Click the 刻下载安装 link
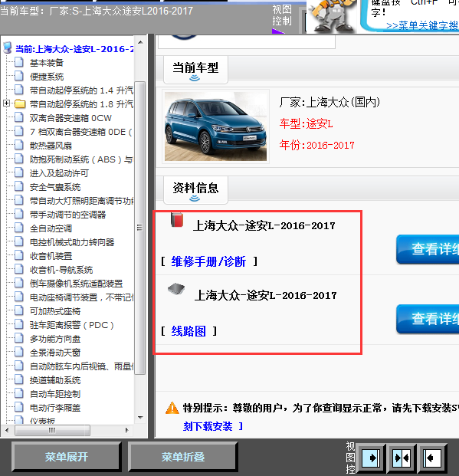Screen dimensions: 459x476 208,426
